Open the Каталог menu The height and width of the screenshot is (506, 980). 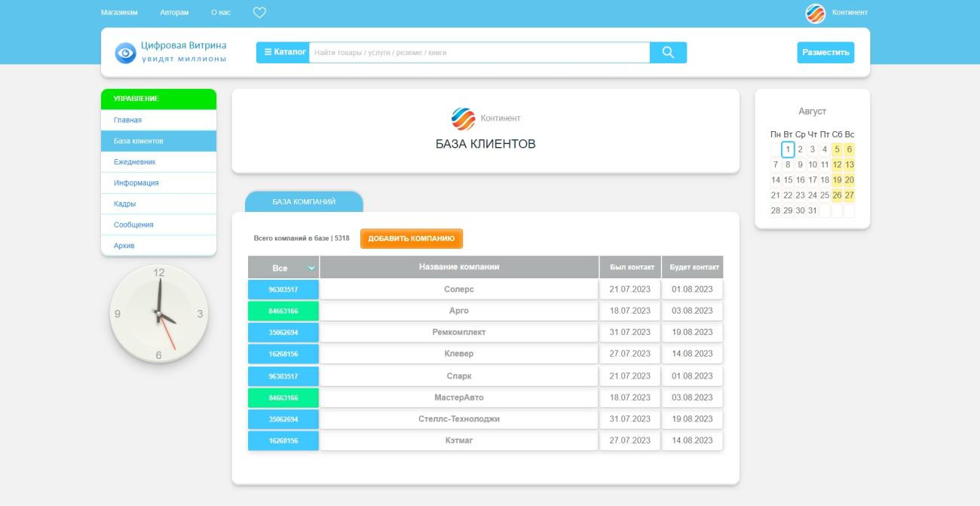(x=283, y=52)
